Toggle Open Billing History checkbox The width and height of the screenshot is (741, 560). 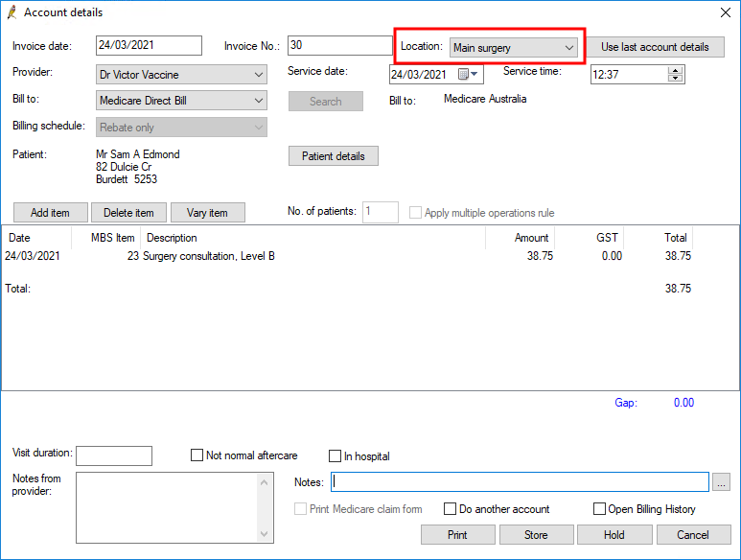pos(600,509)
